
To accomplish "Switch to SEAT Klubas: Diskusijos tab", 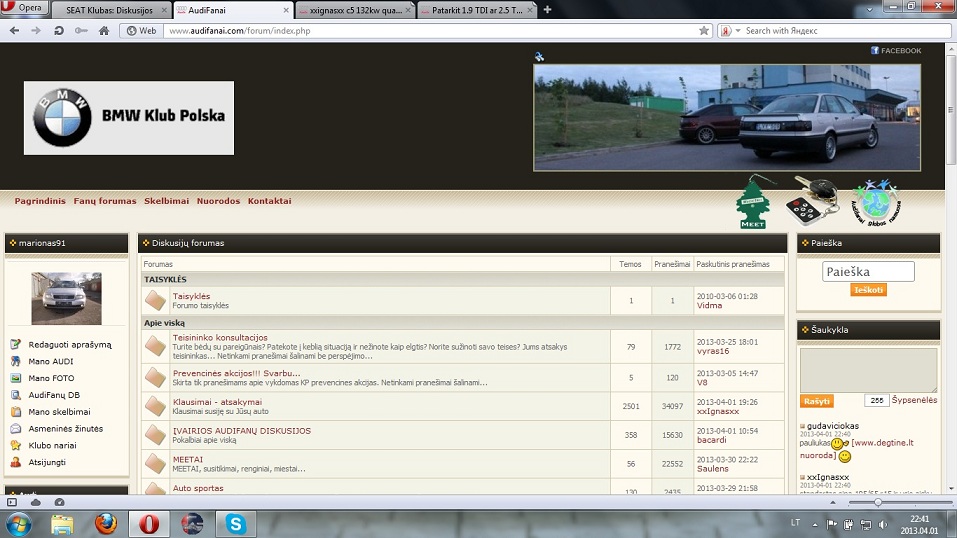I will [x=110, y=10].
